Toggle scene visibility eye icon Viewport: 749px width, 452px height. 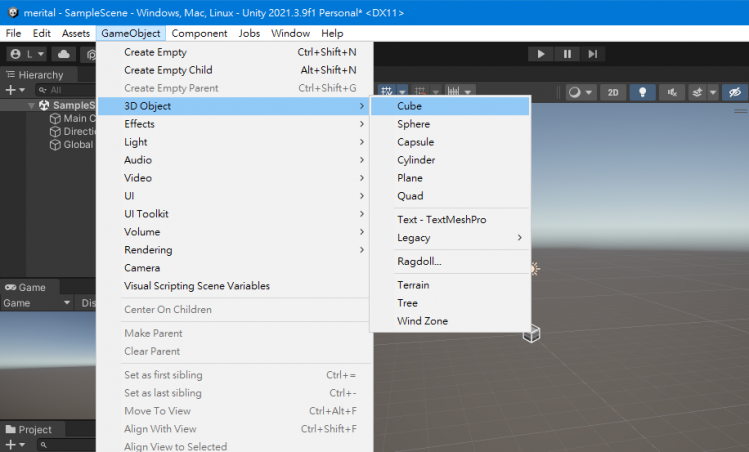pos(735,92)
